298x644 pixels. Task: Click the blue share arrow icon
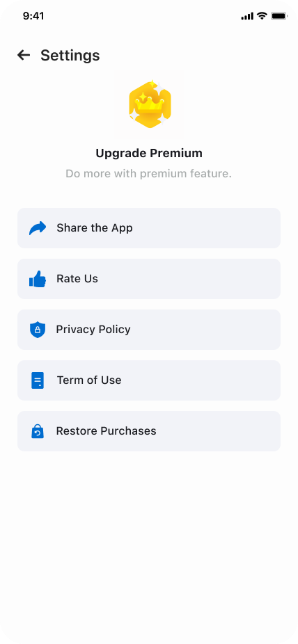38,228
